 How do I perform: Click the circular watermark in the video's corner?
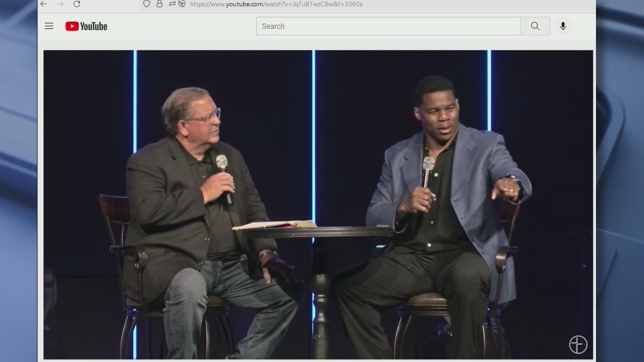tap(577, 344)
